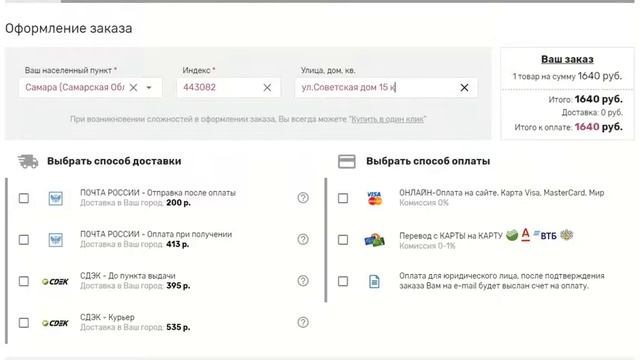The width and height of the screenshot is (640, 360).
Task: Select 'Перевод с КАРТЫ на КАРТУ' text
Action: pos(451,236)
